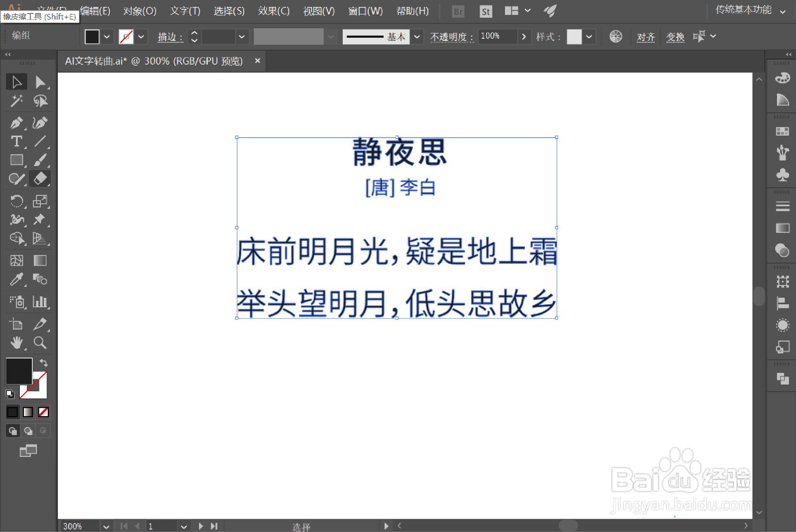Image resolution: width=796 pixels, height=532 pixels.
Task: Change the screen mode
Action: click(x=28, y=450)
